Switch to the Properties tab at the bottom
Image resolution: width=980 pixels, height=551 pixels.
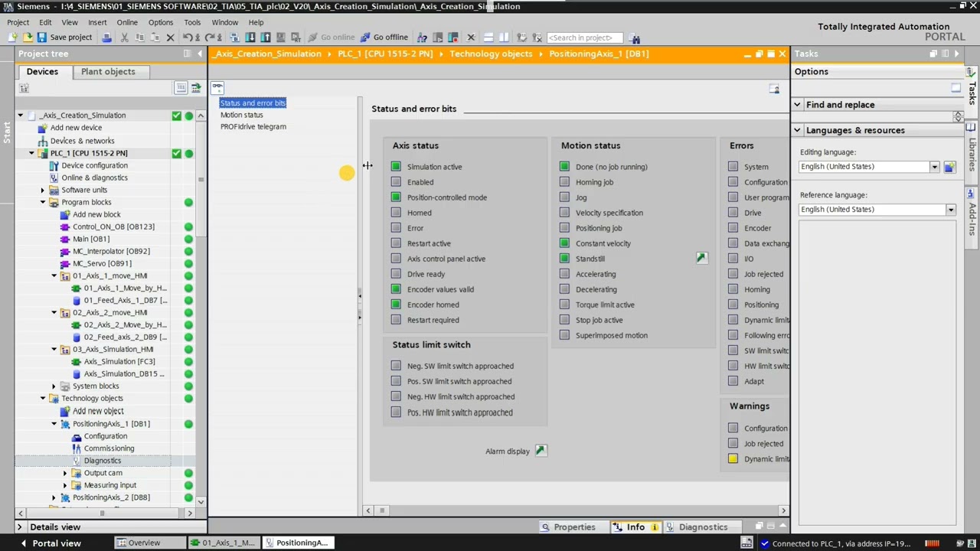(567, 527)
